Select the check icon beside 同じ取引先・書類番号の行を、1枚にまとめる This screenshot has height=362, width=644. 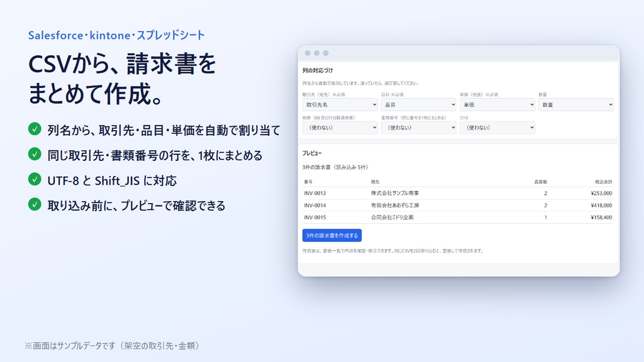coord(35,155)
